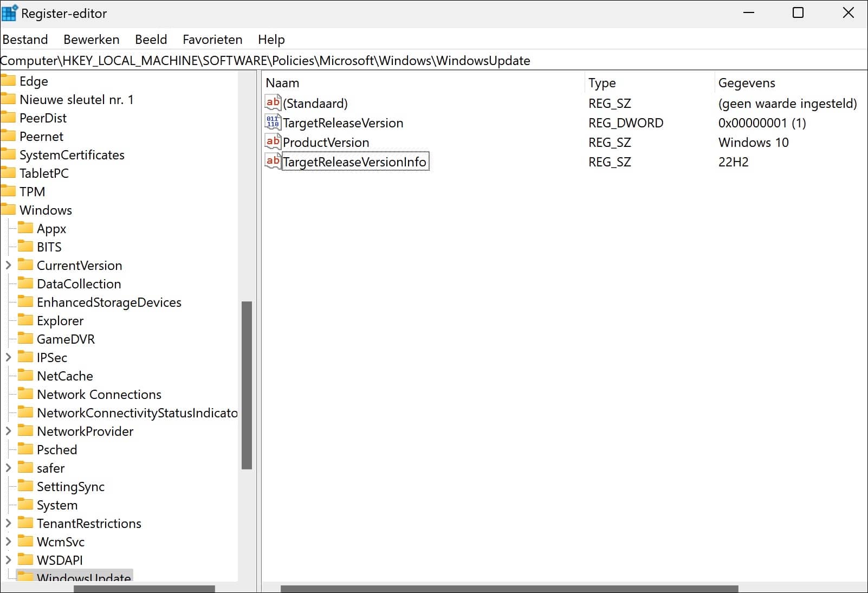Open the Bestand menu
This screenshot has width=868, height=593.
coord(25,40)
